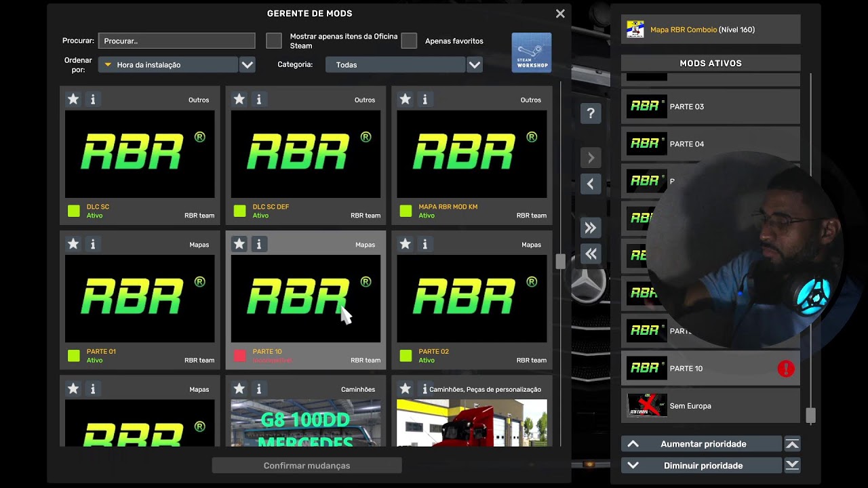Toggle PARTE 01 active status square

pyautogui.click(x=74, y=355)
